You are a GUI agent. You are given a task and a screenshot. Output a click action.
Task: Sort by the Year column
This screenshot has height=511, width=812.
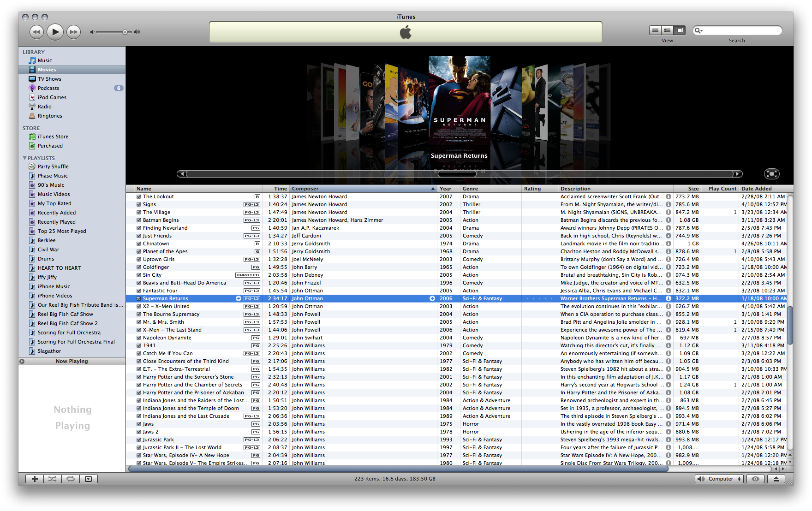pos(448,189)
